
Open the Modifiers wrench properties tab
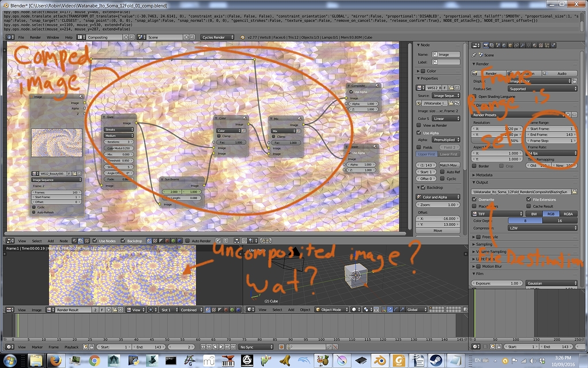pyautogui.click(x=523, y=45)
